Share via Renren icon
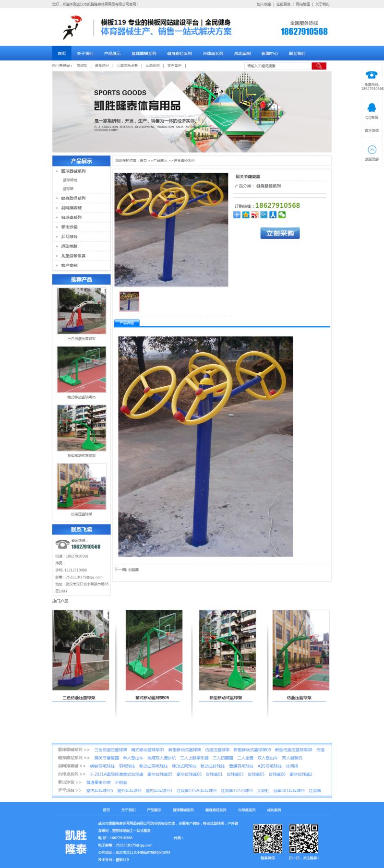This screenshot has width=384, height=868. click(273, 214)
